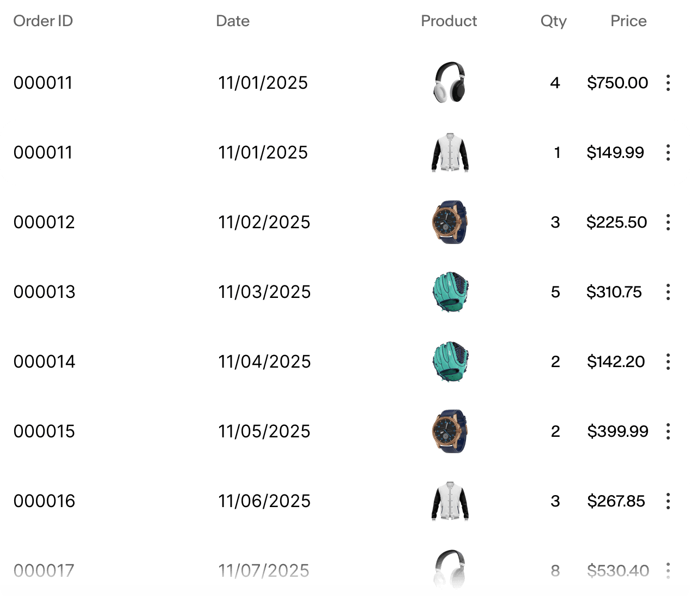Click the watch product image for order 000012
The height and width of the screenshot is (616, 690).
[x=450, y=222]
